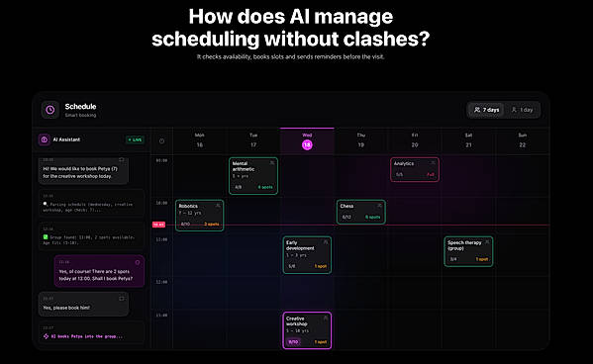593x364 pixels.
Task: Select the highlighted Wed 18 day header
Action: click(307, 140)
